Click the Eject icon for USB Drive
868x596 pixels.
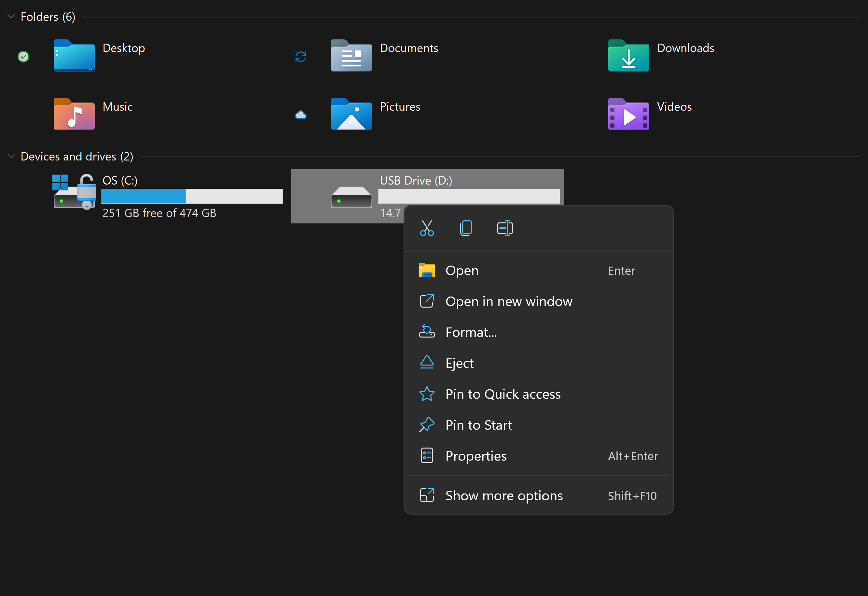(426, 362)
